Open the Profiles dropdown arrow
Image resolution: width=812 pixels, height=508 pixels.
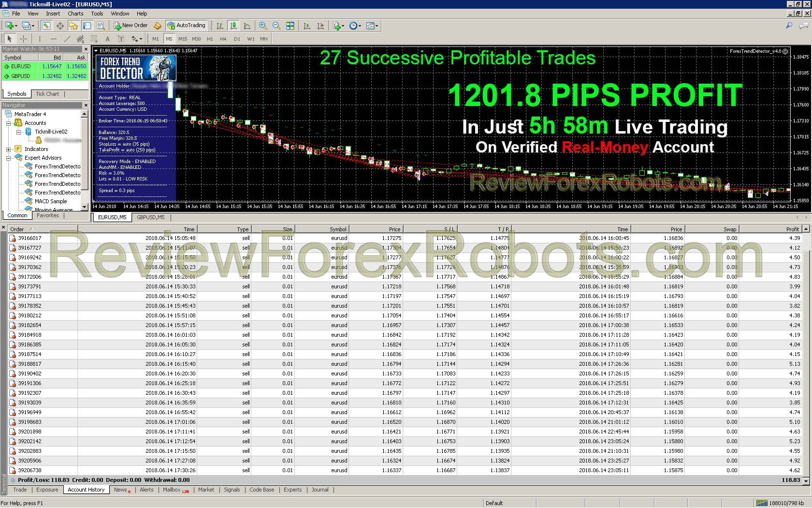[x=33, y=26]
